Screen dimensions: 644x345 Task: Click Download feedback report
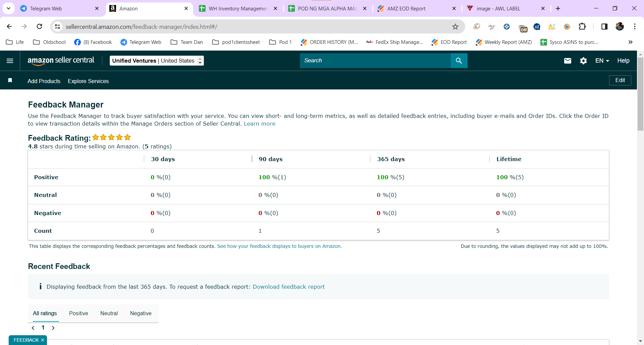289,287
